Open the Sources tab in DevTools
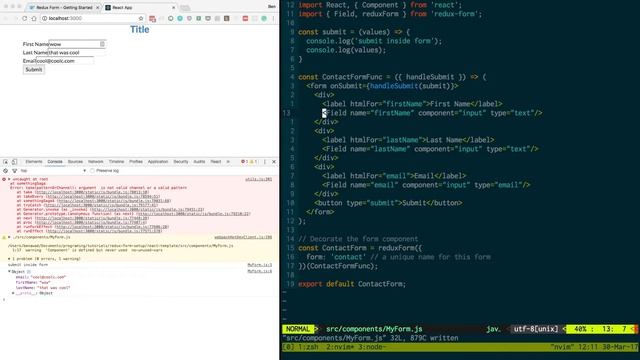640x360 pixels. pos(75,162)
